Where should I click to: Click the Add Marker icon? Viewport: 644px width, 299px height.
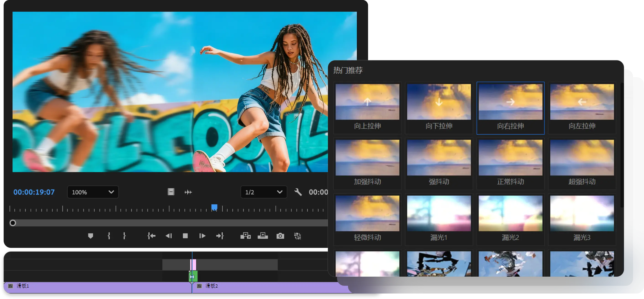(91, 236)
